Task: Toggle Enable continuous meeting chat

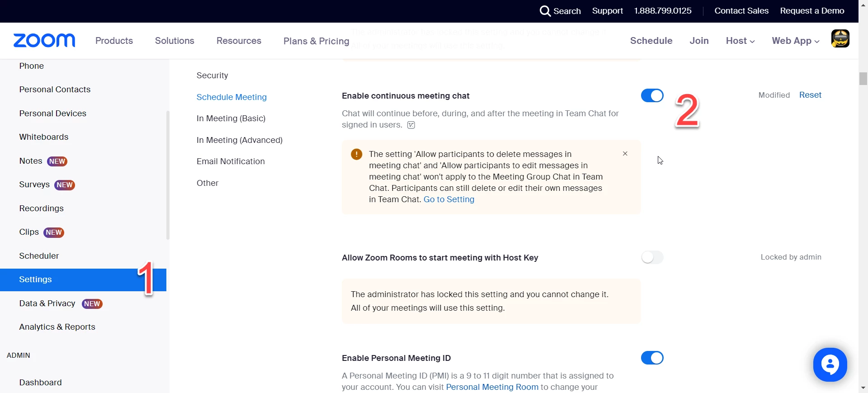Action: 652,95
